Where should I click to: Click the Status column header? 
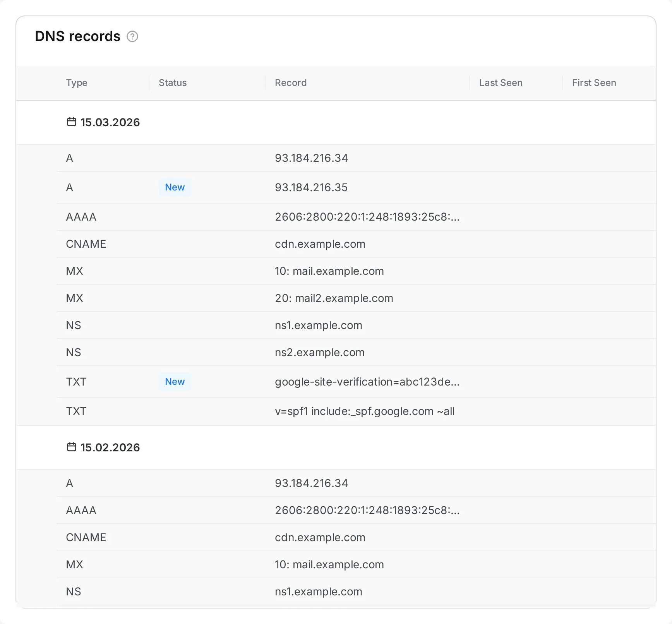coord(172,82)
